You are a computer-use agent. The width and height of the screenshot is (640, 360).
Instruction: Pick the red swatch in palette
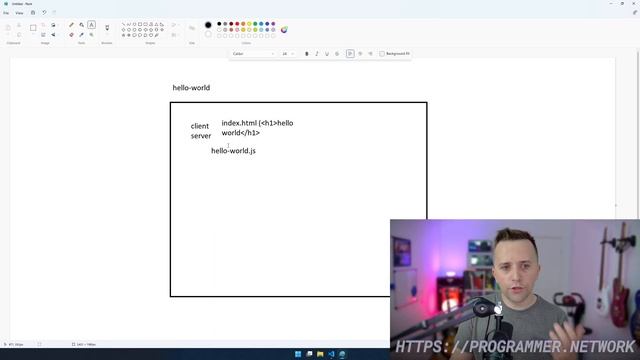[x=237, y=24]
